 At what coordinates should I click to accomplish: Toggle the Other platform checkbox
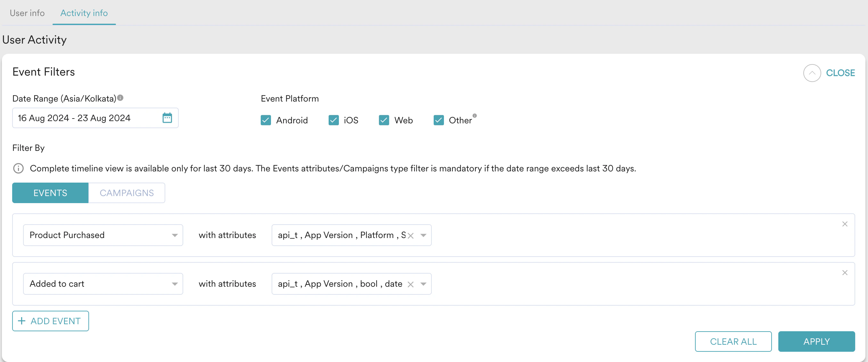click(438, 120)
